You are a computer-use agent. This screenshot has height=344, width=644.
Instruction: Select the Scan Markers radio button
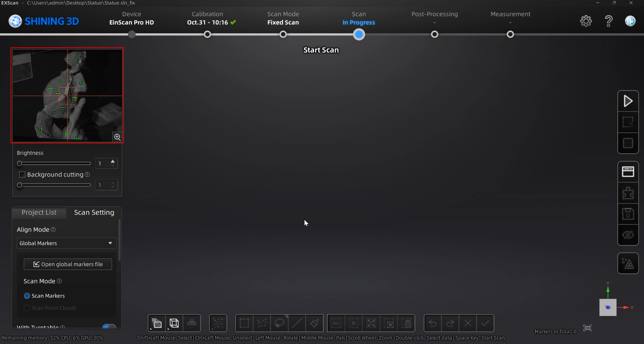pos(27,295)
